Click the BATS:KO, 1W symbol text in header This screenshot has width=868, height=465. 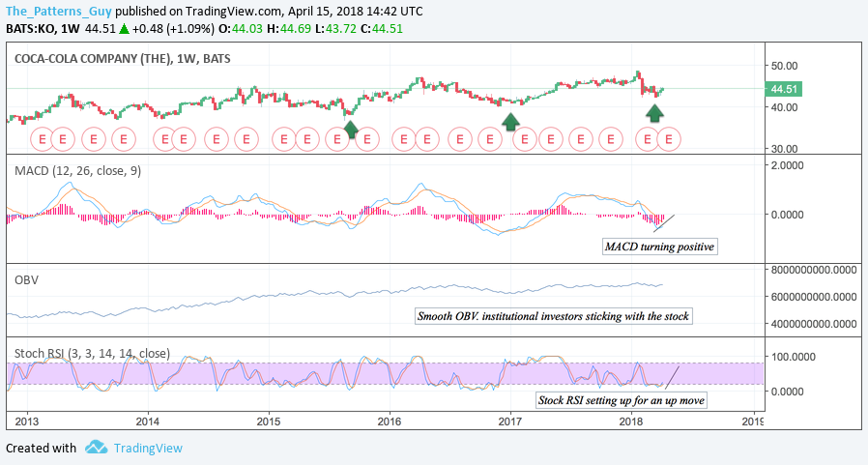point(43,28)
